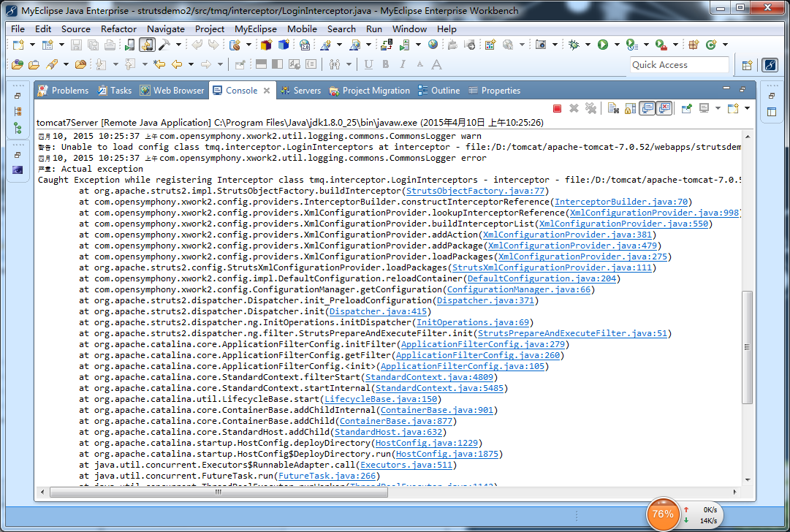Image resolution: width=790 pixels, height=532 pixels.
Task: Expand the Open Console dropdown arrow
Action: click(x=747, y=108)
